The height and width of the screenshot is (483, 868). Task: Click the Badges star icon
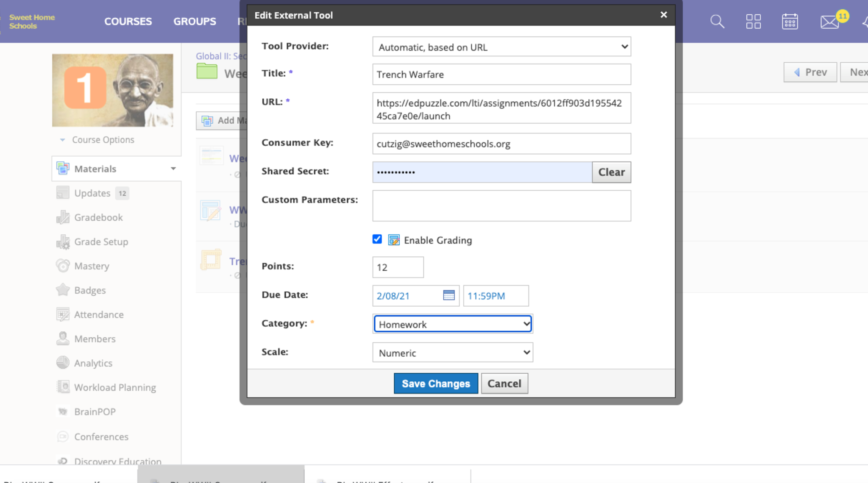(x=63, y=290)
